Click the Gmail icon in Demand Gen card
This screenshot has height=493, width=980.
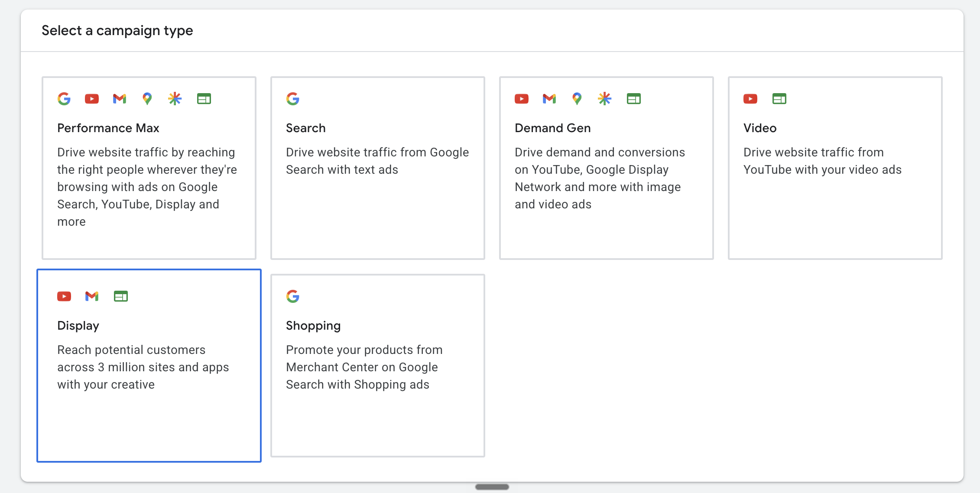[x=549, y=99]
